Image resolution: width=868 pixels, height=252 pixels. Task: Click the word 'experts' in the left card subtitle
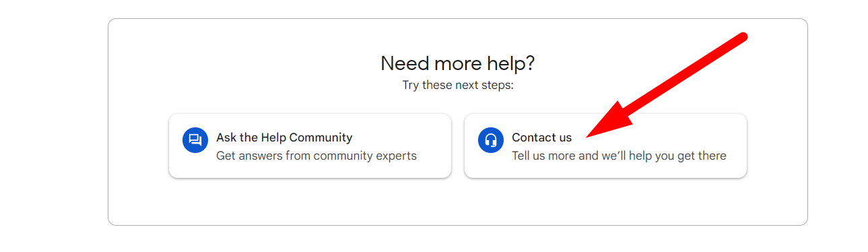click(x=397, y=156)
